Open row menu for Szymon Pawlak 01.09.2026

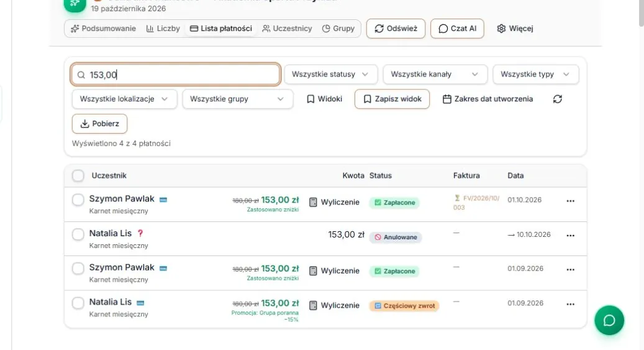(x=571, y=270)
